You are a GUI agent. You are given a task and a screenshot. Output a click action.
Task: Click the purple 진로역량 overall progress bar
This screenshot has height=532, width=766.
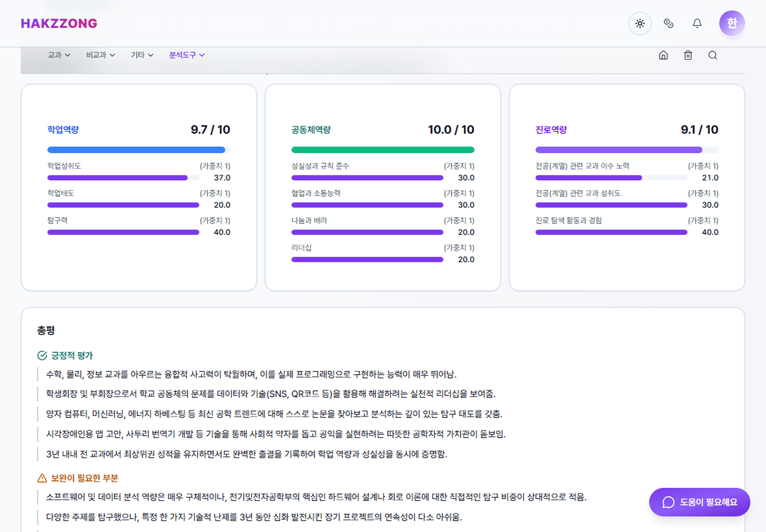click(627, 150)
